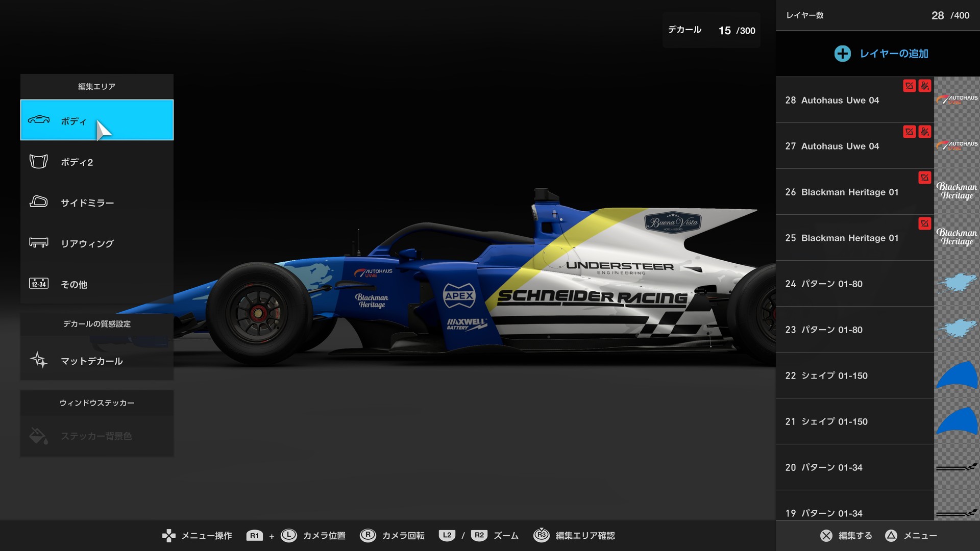Click the side mirror icon
Image resolution: width=980 pixels, height=551 pixels.
[x=39, y=202]
